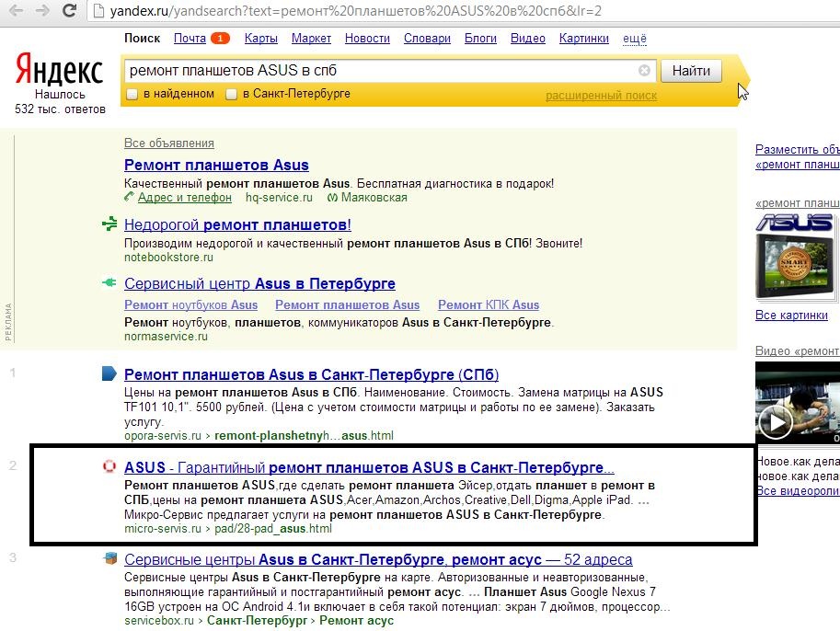The image size is (840, 631).
Task: Select the Поиск tab
Action: coord(142,39)
